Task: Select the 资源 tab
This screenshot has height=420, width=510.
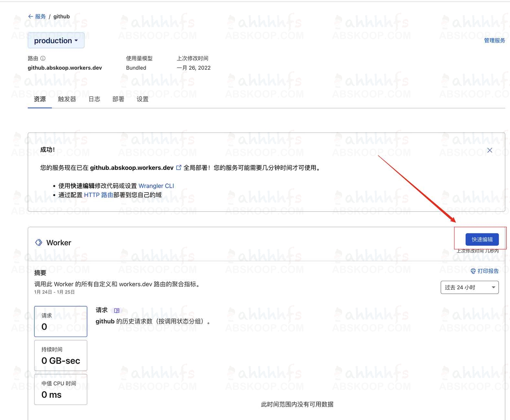Action: pyautogui.click(x=40, y=99)
